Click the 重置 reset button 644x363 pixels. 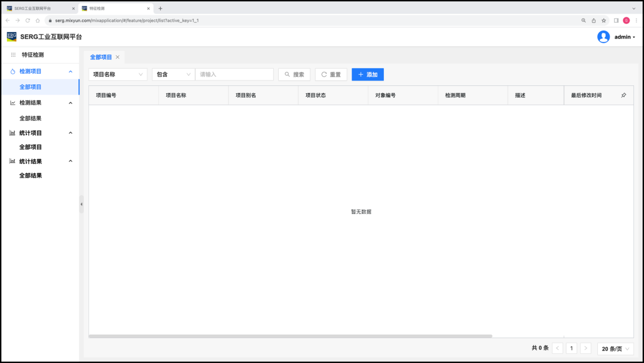pyautogui.click(x=331, y=75)
